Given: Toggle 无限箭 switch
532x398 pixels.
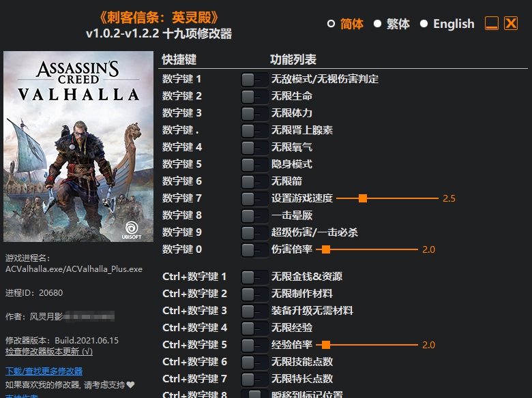Looking at the screenshot, I should tap(254, 182).
